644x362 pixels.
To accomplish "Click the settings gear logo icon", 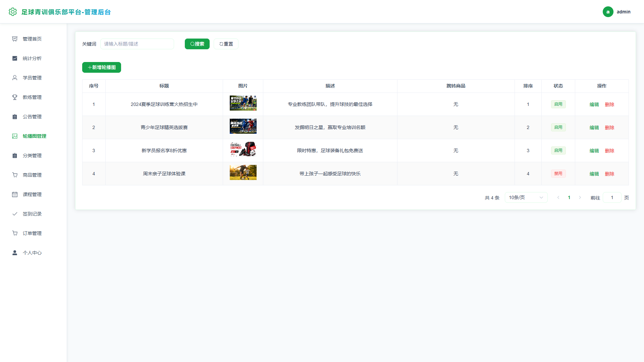I will point(13,12).
